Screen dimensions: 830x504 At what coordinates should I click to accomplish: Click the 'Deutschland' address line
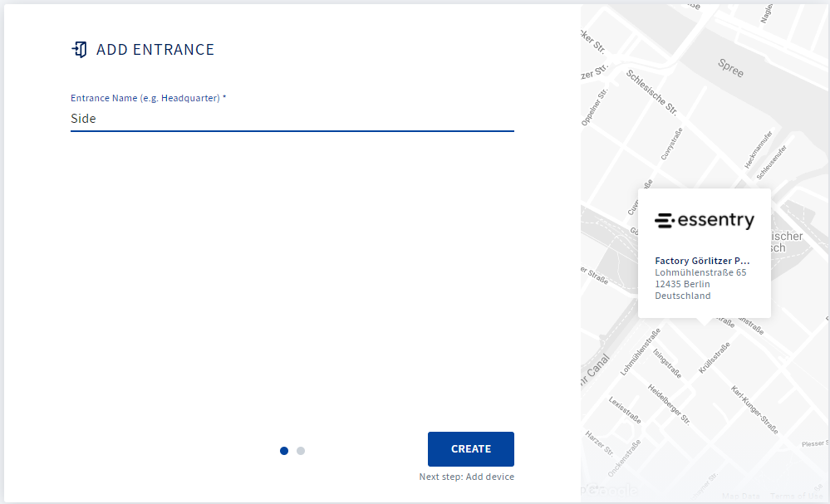tap(683, 296)
